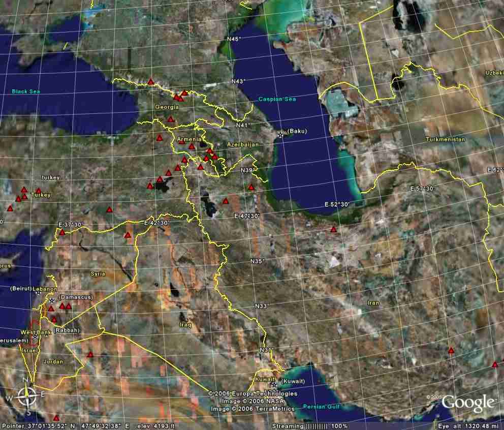504x430 pixels.
Task: Select red triangle at bottom edge near compass
Action: tap(56, 417)
